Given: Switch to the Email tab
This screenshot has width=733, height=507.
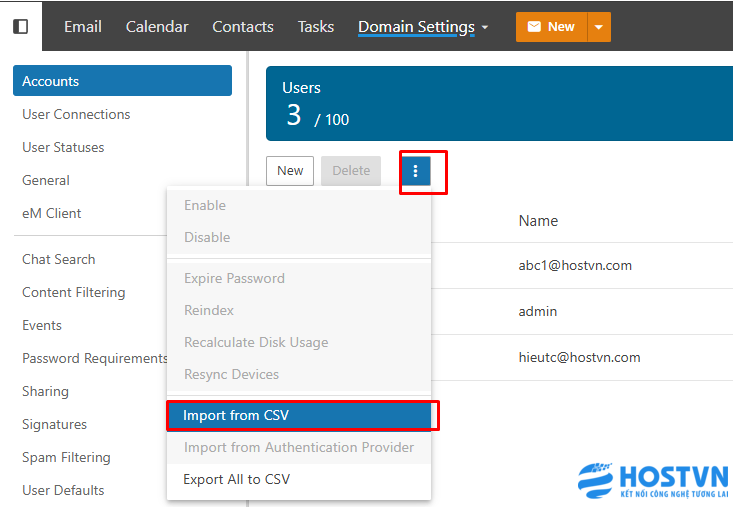Looking at the screenshot, I should click(x=83, y=27).
